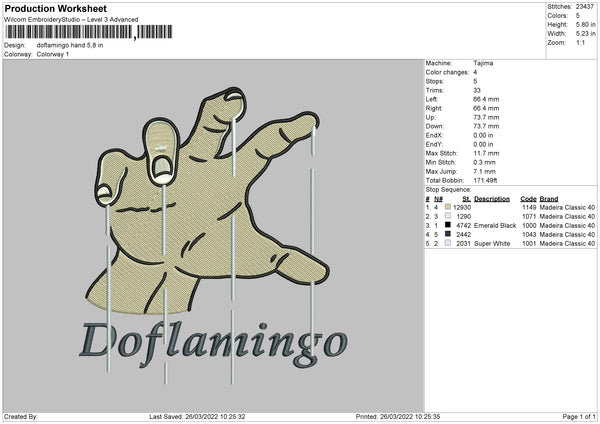Click the Min Stitch value 0.3 mm
This screenshot has width=600, height=424.
click(484, 163)
